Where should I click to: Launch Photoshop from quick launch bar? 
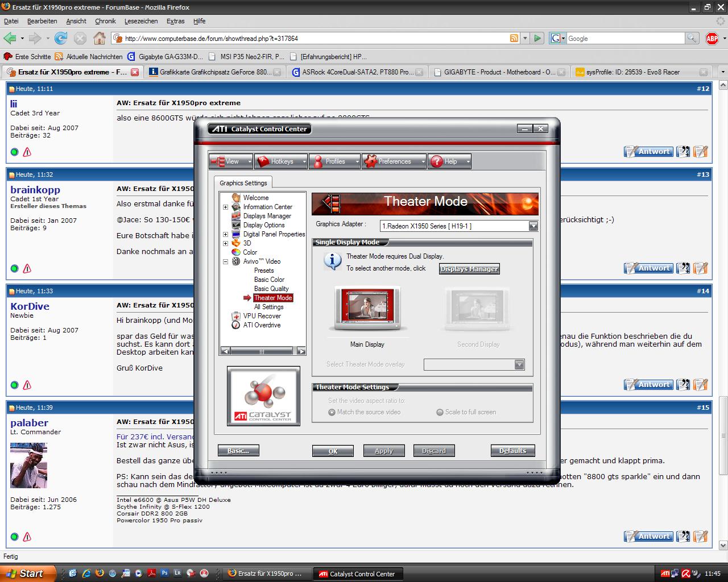pos(165,573)
